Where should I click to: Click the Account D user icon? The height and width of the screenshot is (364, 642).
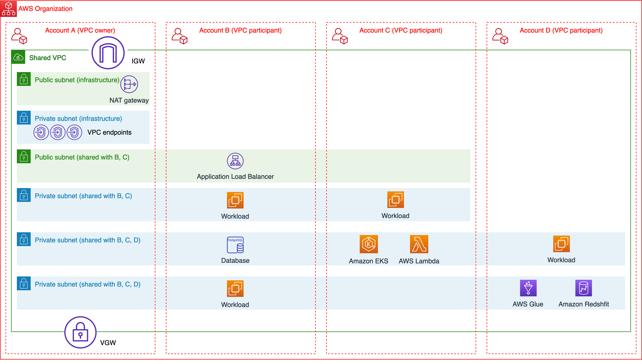coord(500,36)
